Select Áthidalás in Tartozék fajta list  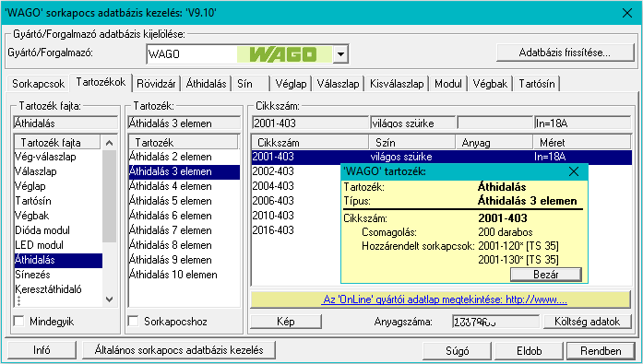tap(58, 260)
